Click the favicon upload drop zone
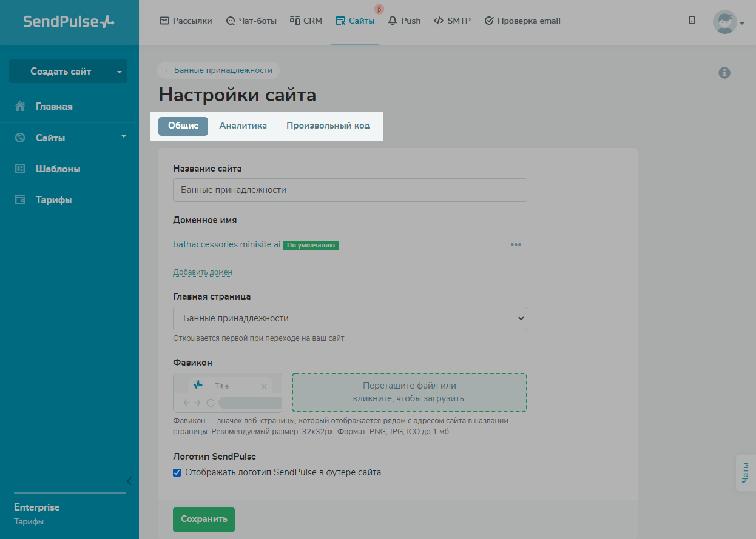The height and width of the screenshot is (539, 756). 409,392
